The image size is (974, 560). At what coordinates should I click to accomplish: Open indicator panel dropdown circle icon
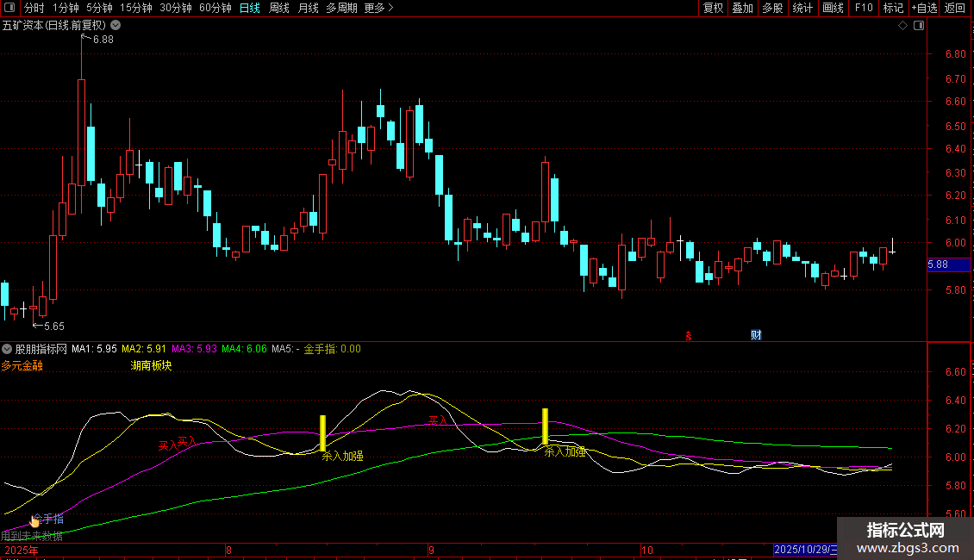7,349
